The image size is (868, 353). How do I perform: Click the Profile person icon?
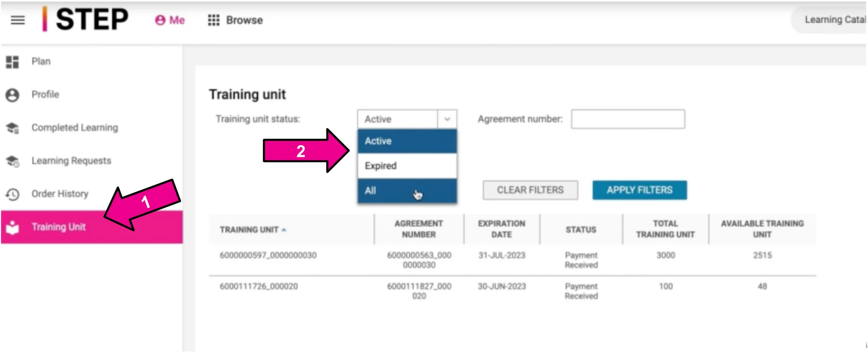coord(13,95)
